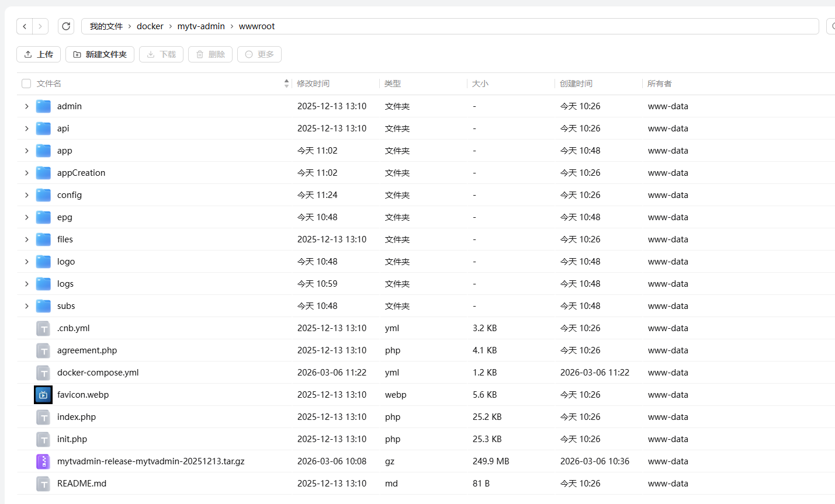Refresh the current folder listing
Image resolution: width=835 pixels, height=504 pixels.
[x=66, y=26]
